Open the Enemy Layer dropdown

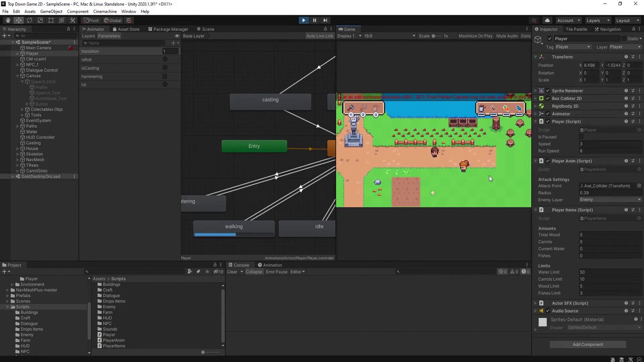tap(610, 200)
